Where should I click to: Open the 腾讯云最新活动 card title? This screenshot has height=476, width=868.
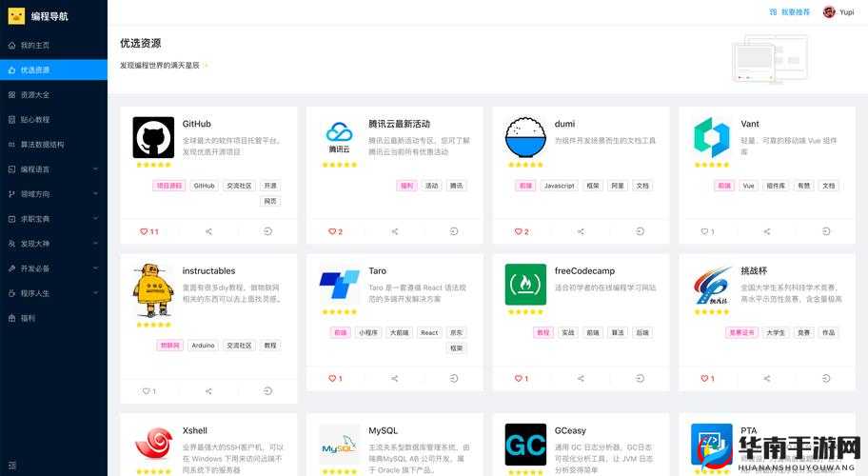[399, 124]
